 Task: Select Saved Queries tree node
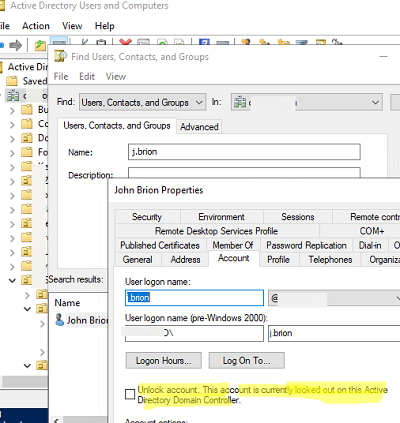click(35, 81)
